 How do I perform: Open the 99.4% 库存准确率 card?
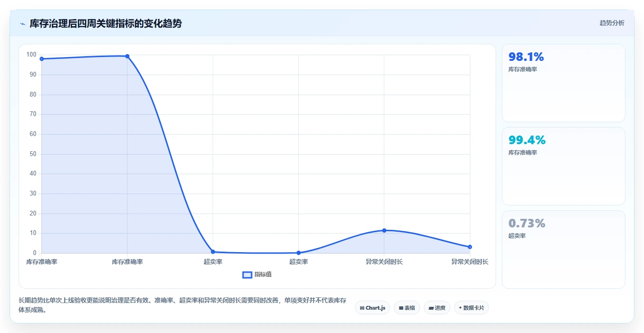point(563,166)
